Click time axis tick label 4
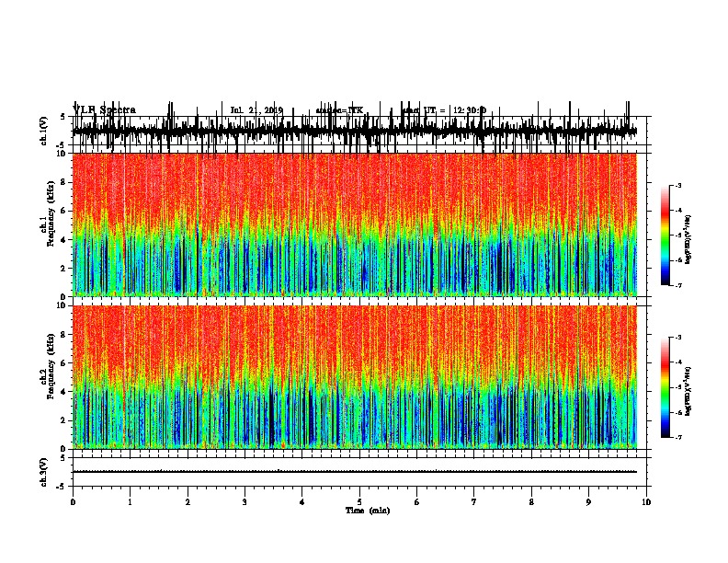The image size is (728, 563). click(x=302, y=502)
